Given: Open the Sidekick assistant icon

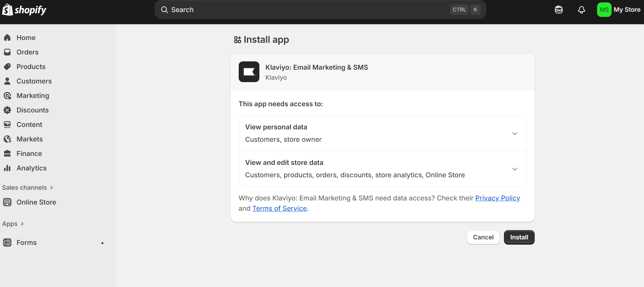Looking at the screenshot, I should (559, 10).
